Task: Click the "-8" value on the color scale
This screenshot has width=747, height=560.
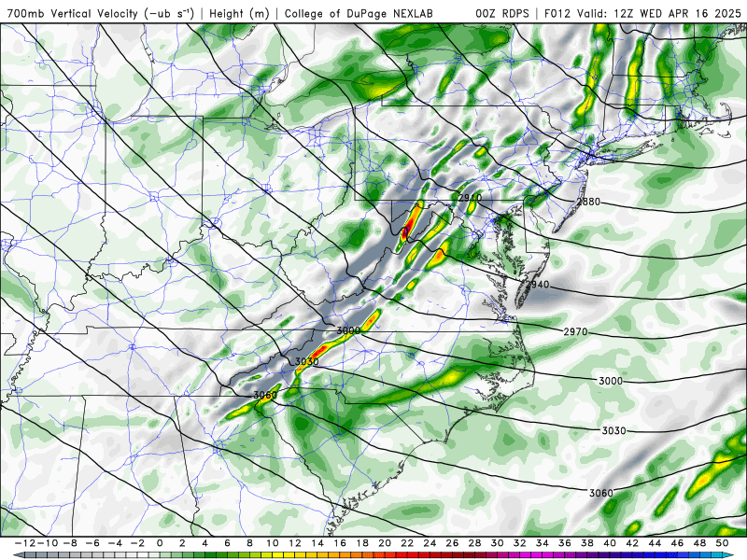Action: [x=69, y=543]
